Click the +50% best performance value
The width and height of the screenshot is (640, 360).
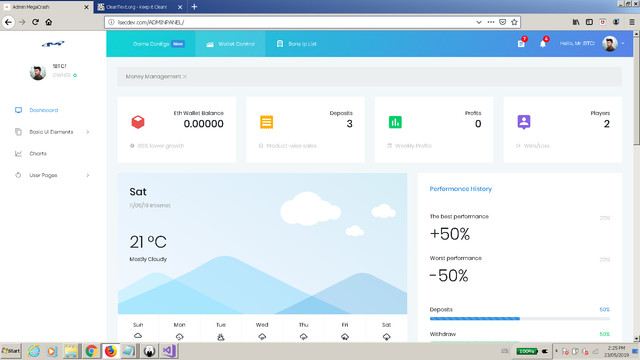tap(450, 234)
